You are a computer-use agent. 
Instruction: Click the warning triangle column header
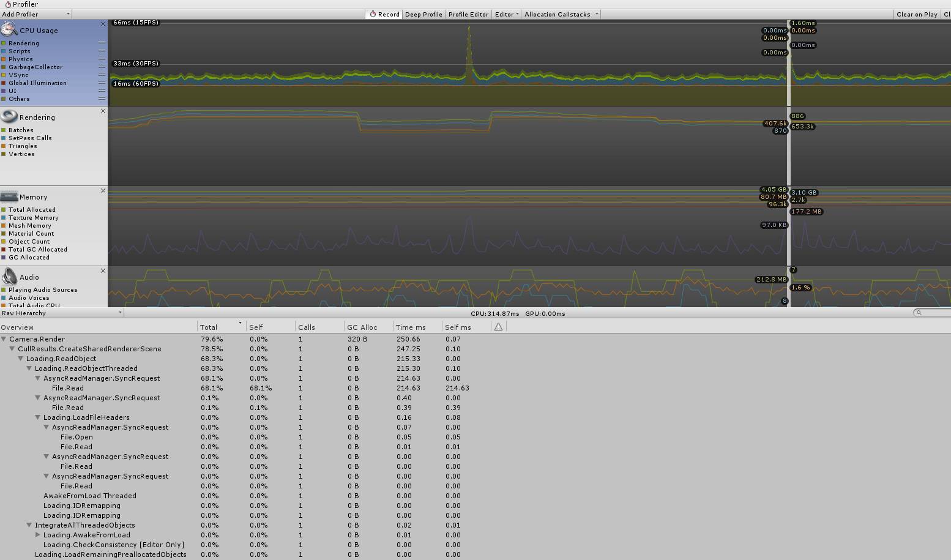pyautogui.click(x=498, y=326)
